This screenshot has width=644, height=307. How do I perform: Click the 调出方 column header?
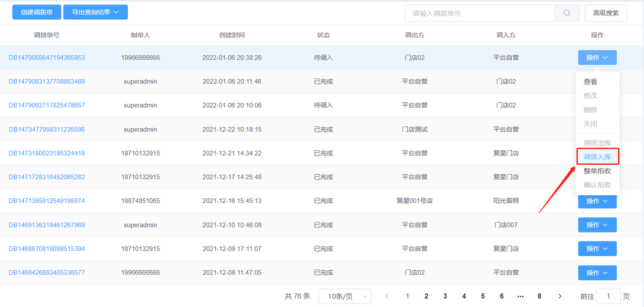coord(415,35)
